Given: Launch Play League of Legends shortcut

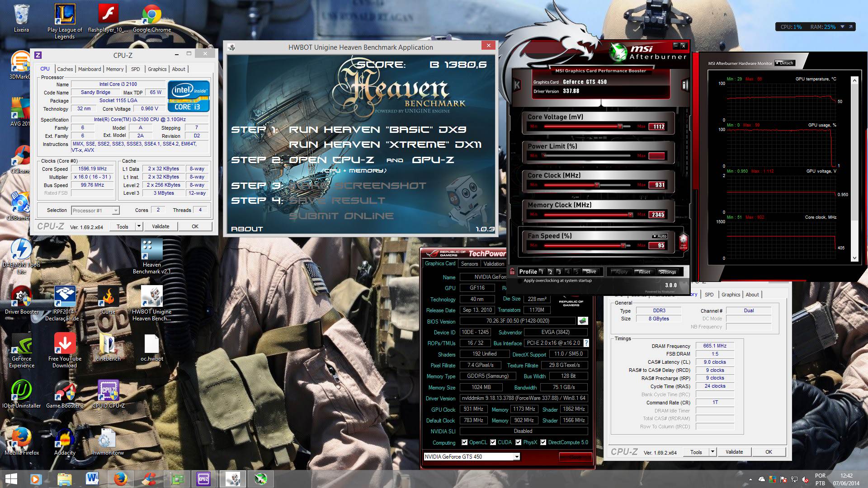Looking at the screenshot, I should (65, 21).
